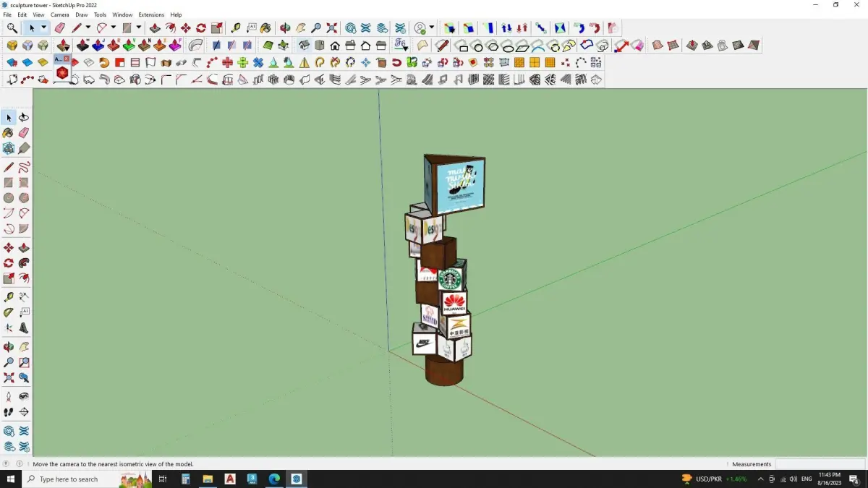Select the Make Component tool in left toolbar

(x=9, y=148)
